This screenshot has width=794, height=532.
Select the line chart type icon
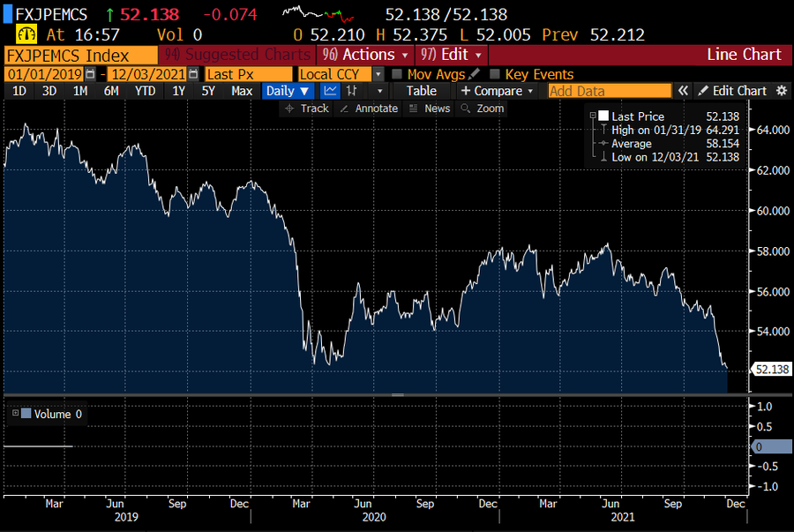tap(330, 91)
